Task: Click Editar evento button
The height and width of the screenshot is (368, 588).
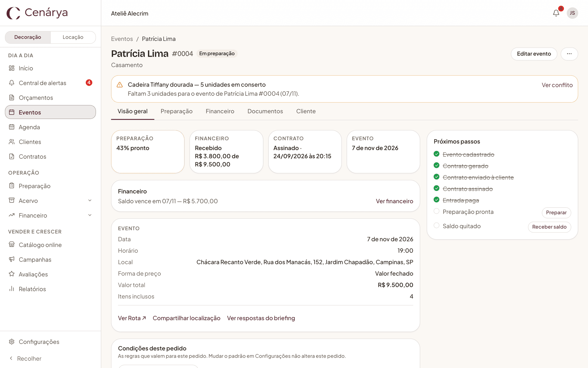Action: point(534,54)
